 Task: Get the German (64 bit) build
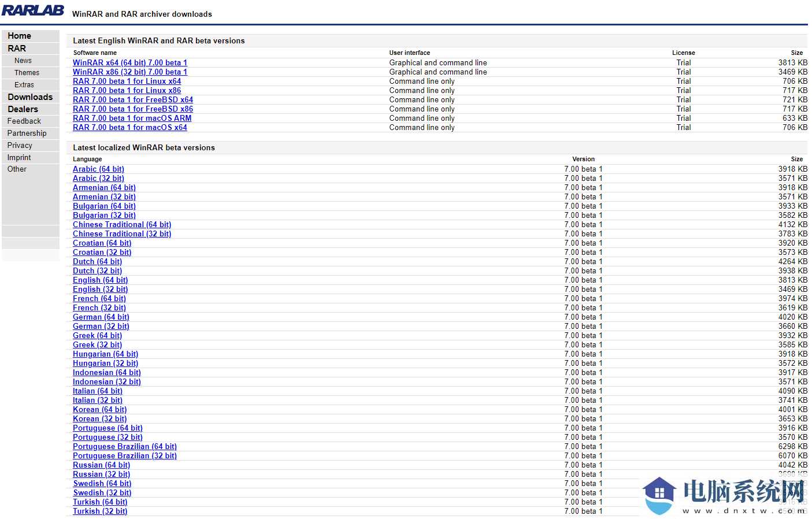tap(101, 317)
